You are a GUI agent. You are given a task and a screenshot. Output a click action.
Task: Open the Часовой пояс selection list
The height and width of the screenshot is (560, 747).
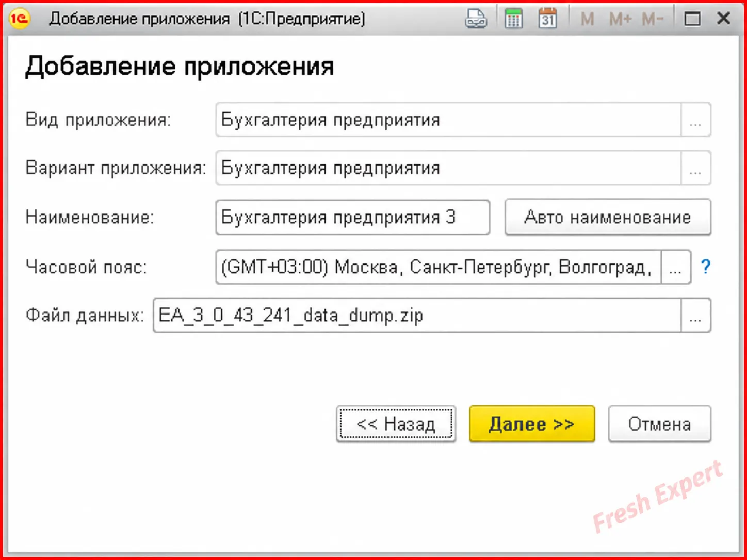point(676,267)
